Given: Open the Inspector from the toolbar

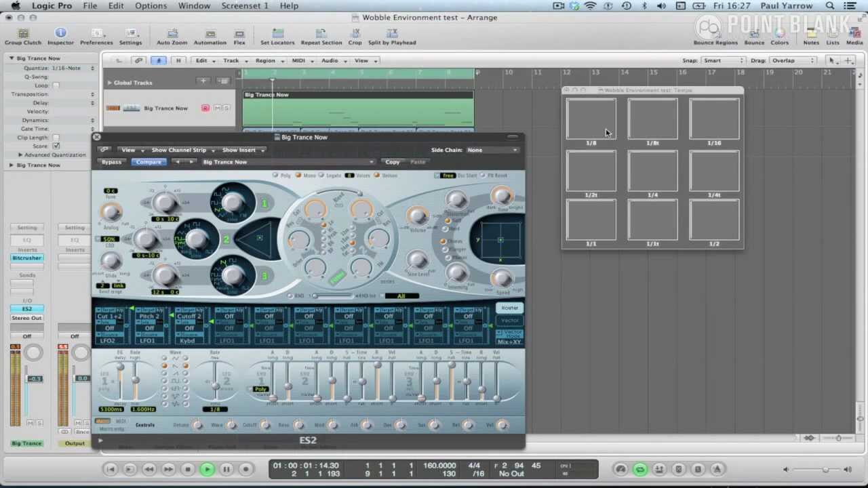Looking at the screenshot, I should coord(60,37).
